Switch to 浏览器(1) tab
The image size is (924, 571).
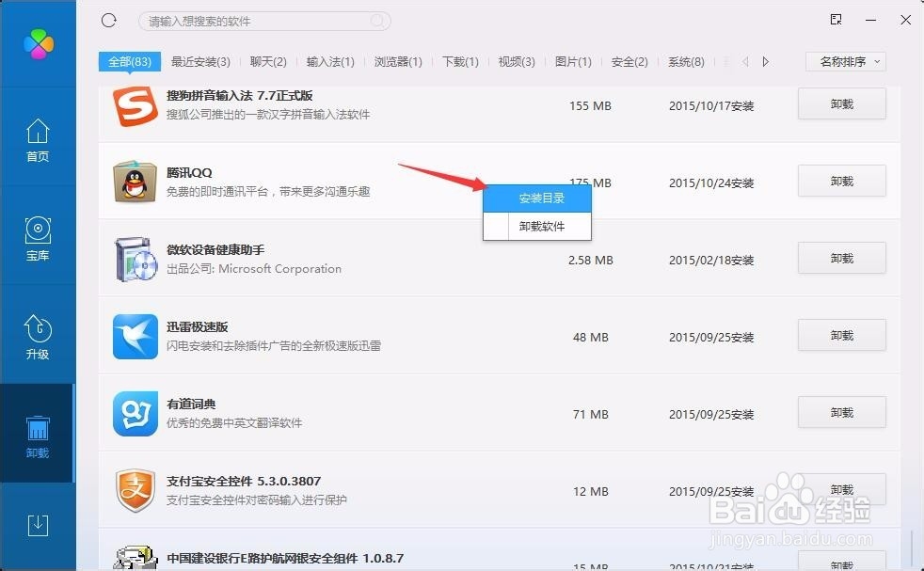pyautogui.click(x=398, y=61)
